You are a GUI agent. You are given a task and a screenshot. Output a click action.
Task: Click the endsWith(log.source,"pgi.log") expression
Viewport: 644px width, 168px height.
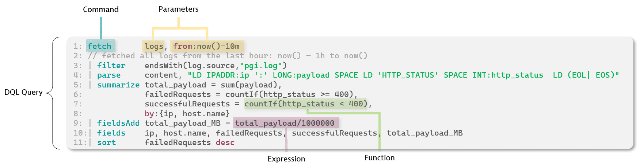tap(216, 66)
